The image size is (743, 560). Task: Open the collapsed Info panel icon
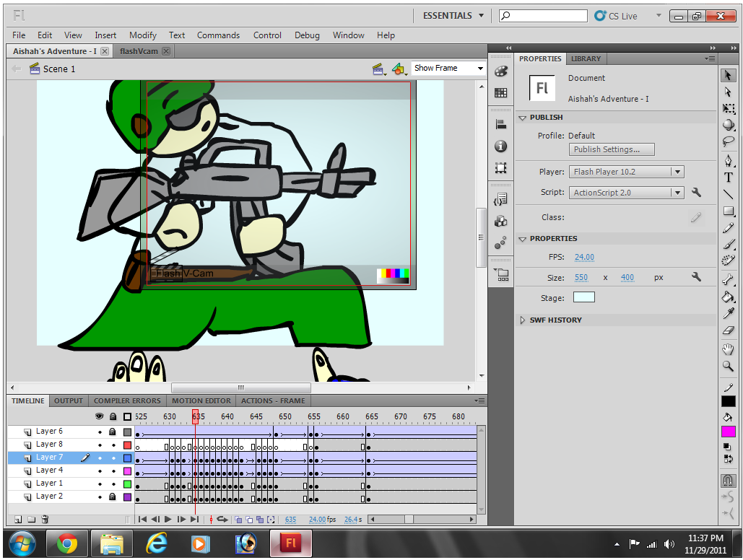pos(501,146)
